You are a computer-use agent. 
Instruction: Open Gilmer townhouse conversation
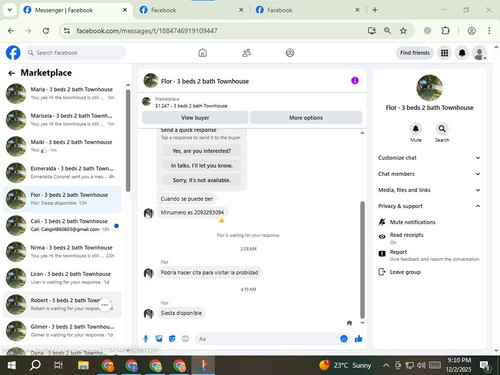62,331
